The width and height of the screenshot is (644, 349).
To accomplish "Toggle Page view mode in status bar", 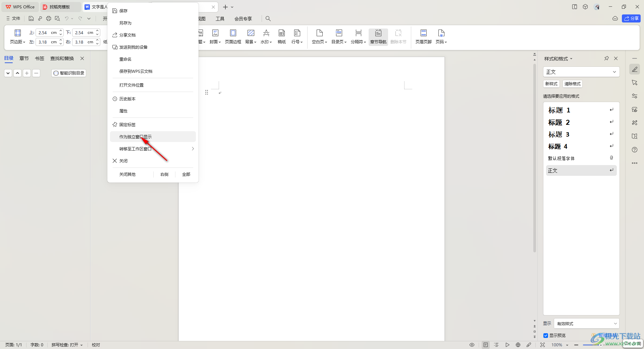I will 486,345.
